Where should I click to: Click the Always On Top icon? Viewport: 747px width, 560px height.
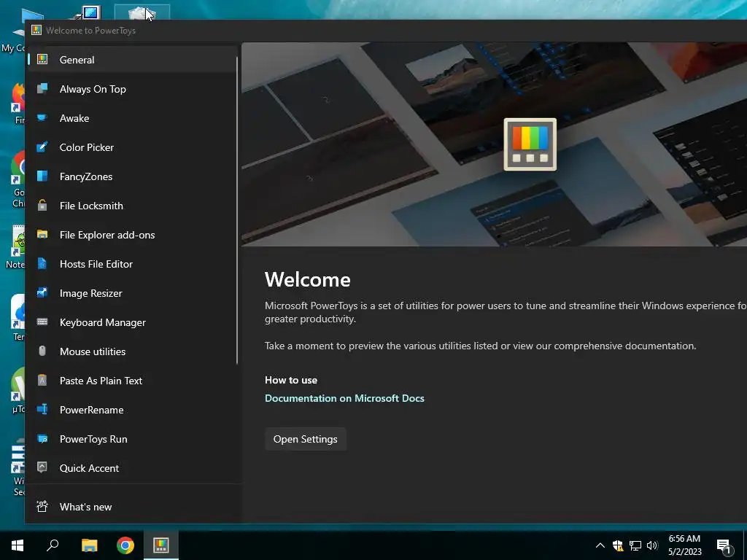[x=42, y=88]
